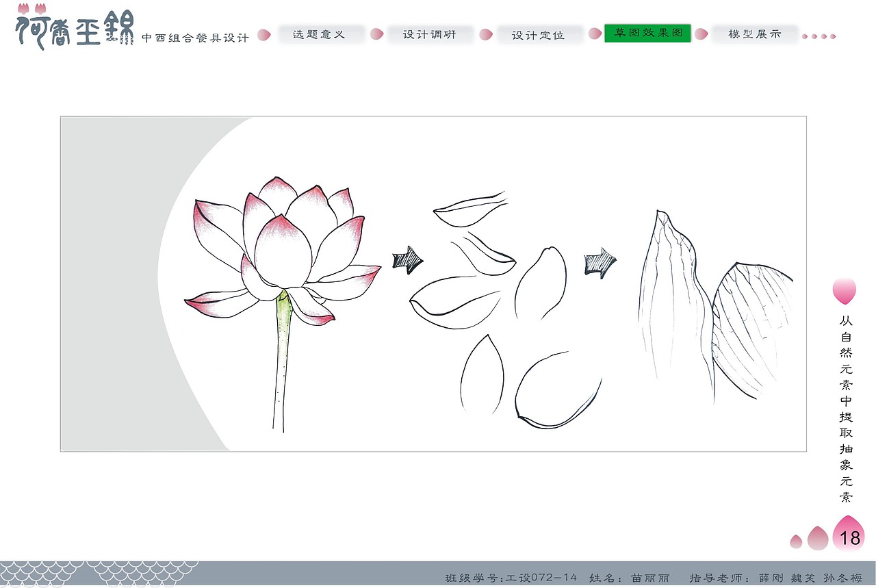Viewport: 876px width, 588px height.
Task: Click the petal bullet between 设计调研 and 设计定位
Action: (x=486, y=34)
